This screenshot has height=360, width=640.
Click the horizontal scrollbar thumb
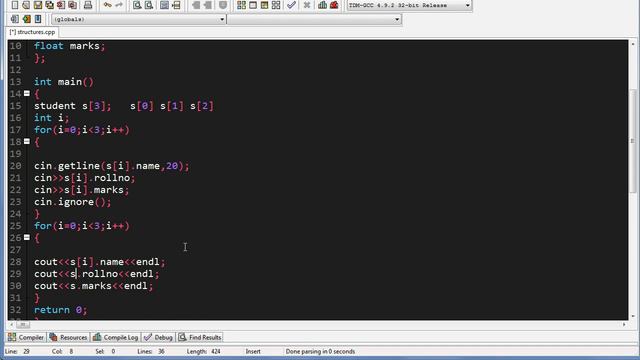click(x=23, y=324)
